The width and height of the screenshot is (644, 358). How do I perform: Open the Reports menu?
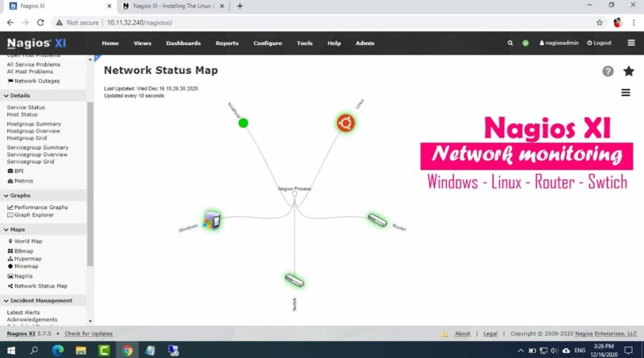pos(227,43)
